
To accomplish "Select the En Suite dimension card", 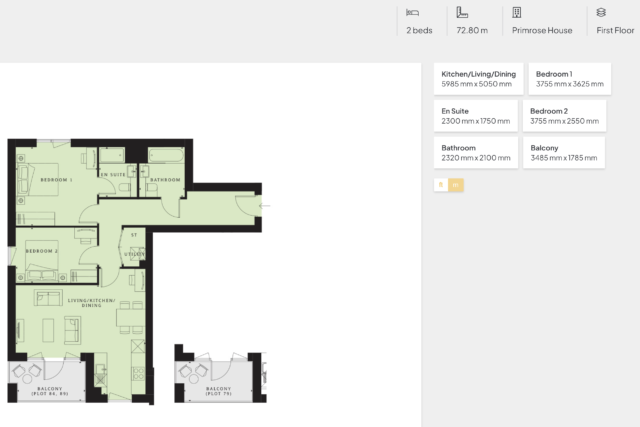I will click(475, 116).
